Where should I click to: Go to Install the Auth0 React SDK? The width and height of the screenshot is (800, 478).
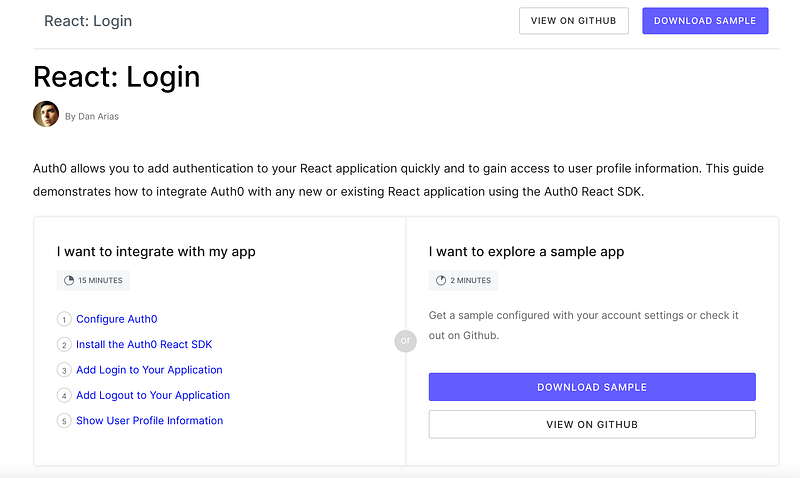tap(144, 345)
